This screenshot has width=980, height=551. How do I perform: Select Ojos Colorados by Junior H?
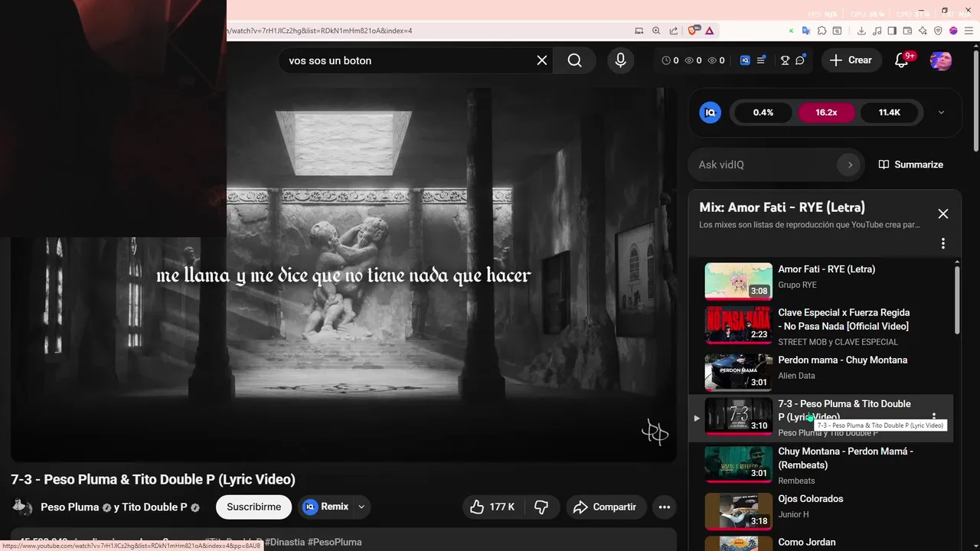pos(821,510)
